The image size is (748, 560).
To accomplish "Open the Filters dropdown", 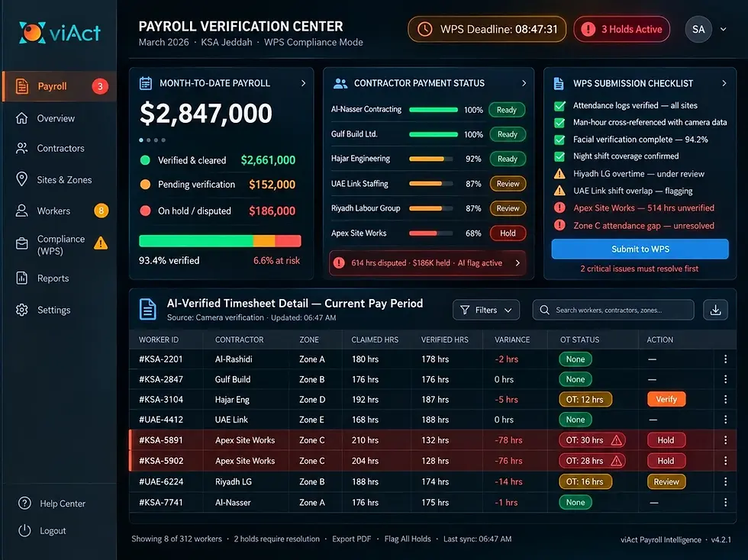I will click(486, 310).
